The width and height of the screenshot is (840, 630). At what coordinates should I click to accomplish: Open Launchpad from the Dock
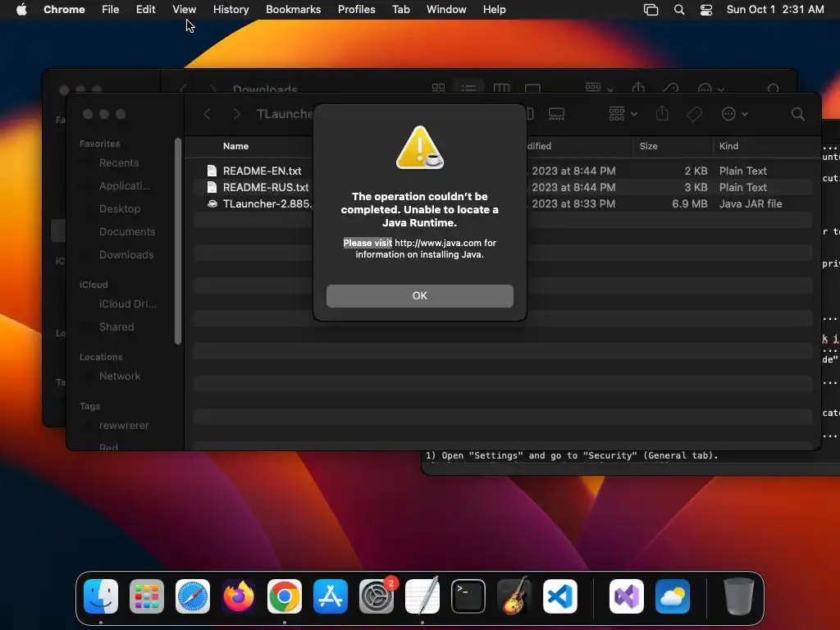[147, 596]
